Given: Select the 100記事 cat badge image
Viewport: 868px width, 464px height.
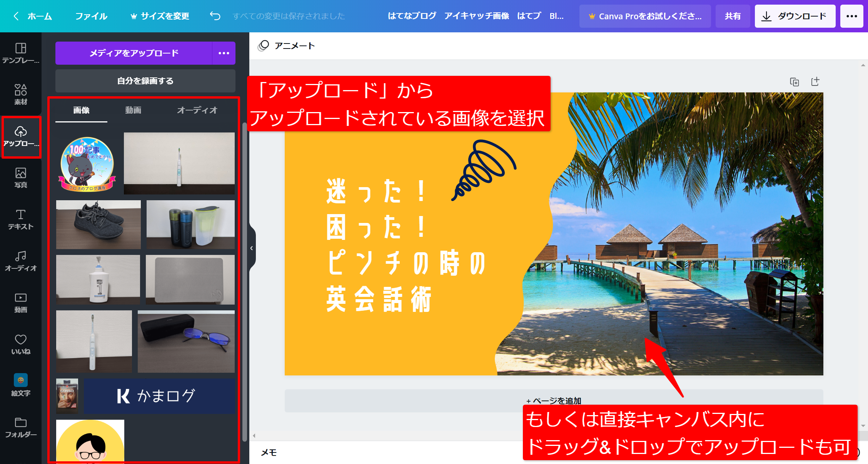Looking at the screenshot, I should point(87,164).
